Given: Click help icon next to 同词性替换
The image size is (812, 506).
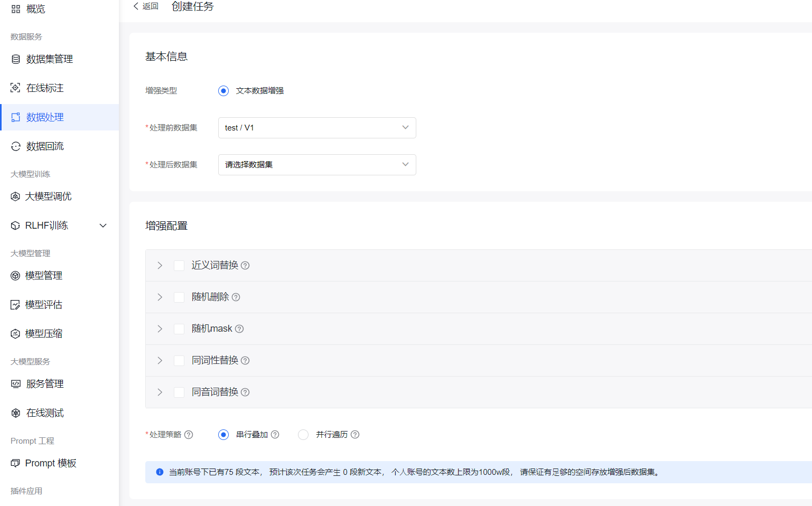Looking at the screenshot, I should tap(245, 361).
